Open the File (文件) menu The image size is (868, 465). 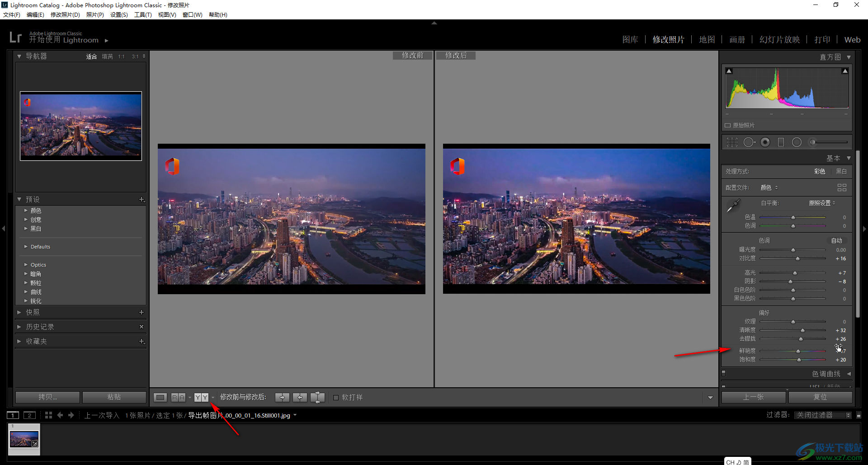(12, 15)
